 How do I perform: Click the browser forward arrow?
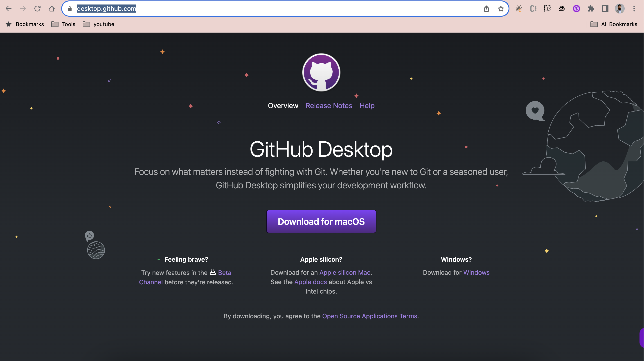pyautogui.click(x=23, y=9)
